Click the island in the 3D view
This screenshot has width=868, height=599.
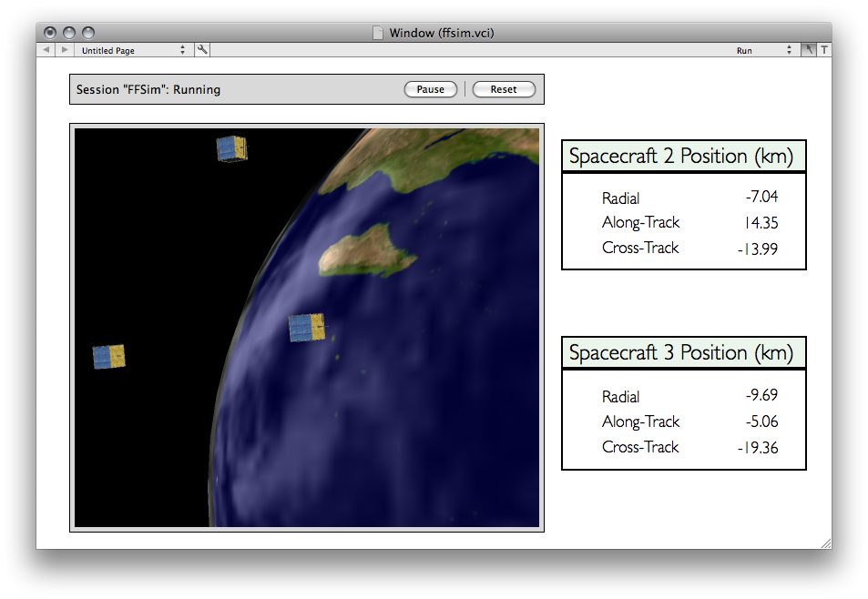pos(366,250)
